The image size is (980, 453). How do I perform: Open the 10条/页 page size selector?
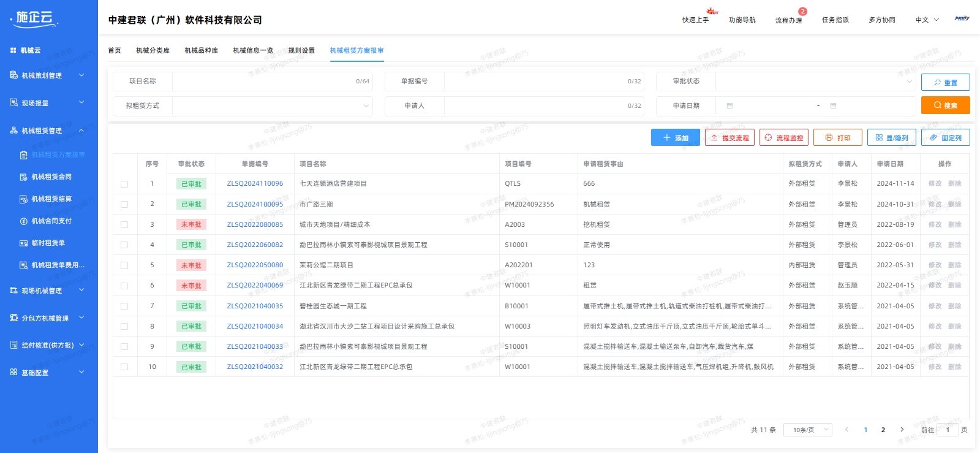(810, 430)
